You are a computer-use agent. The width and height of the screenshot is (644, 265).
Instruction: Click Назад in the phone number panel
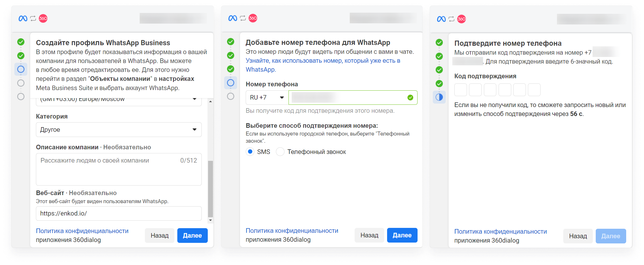tap(369, 235)
